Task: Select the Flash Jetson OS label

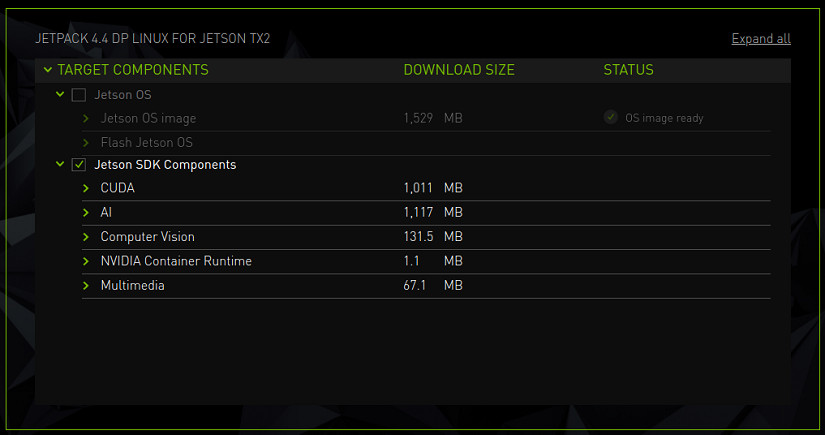Action: 147,143
